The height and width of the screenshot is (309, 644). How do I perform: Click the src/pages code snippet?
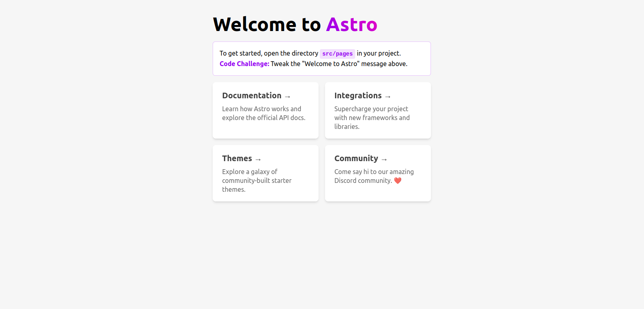click(338, 54)
